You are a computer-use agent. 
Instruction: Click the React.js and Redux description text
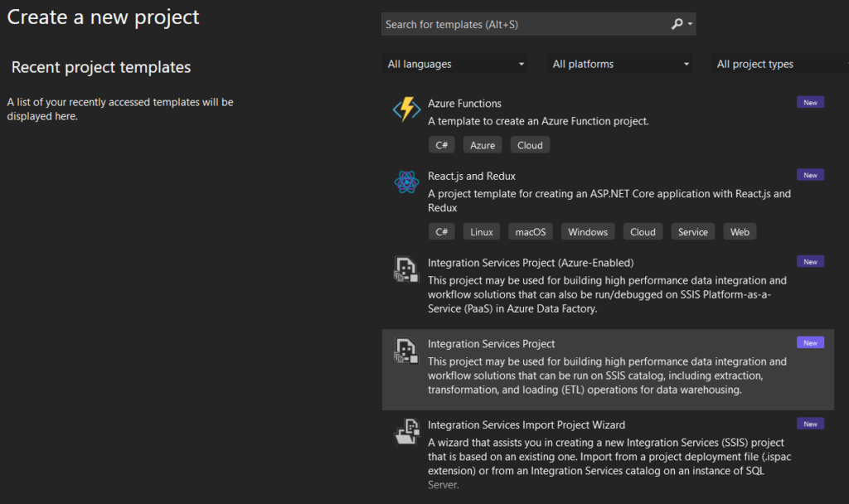click(609, 201)
